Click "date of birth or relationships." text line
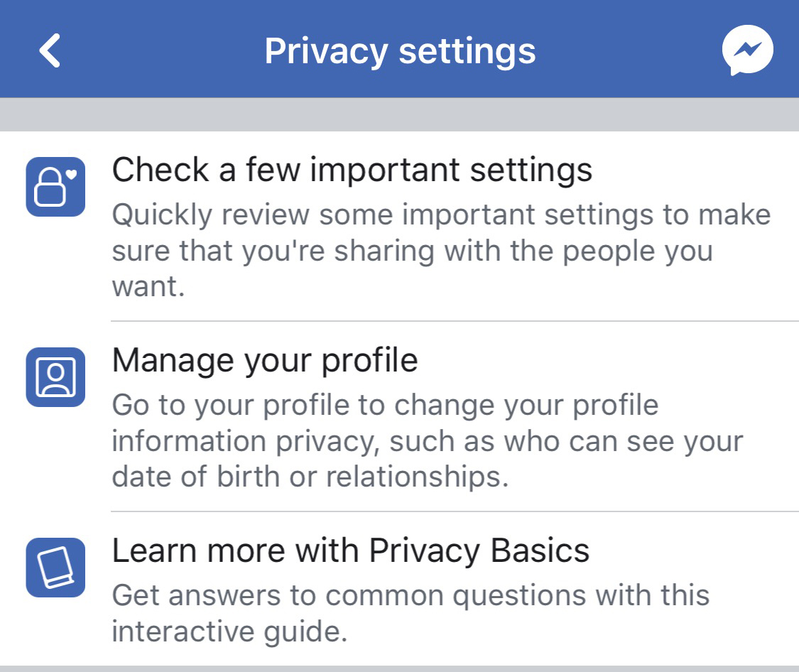Image resolution: width=799 pixels, height=672 pixels. click(310, 477)
